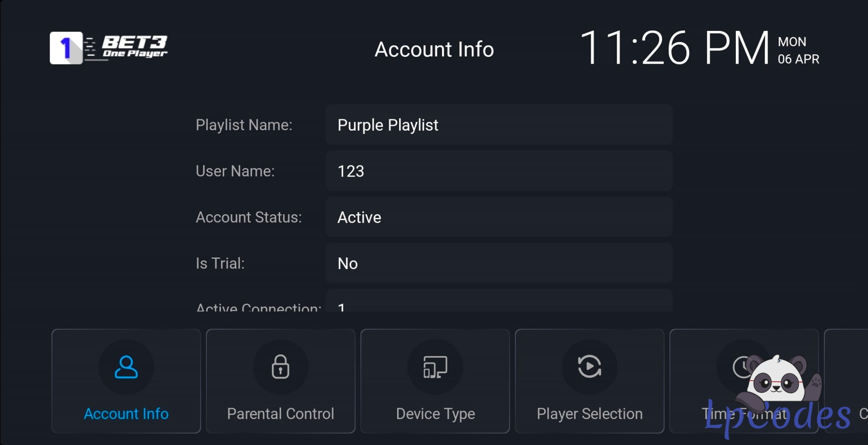Viewport: 868px width, 445px height.
Task: Click the 11:26 PM clock display
Action: pos(674,48)
